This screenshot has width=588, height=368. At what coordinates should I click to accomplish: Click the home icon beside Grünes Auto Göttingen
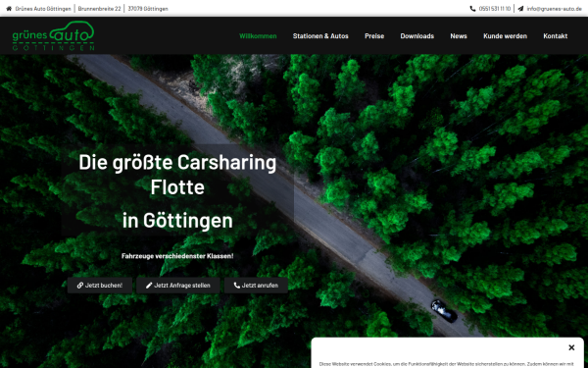(9, 8)
